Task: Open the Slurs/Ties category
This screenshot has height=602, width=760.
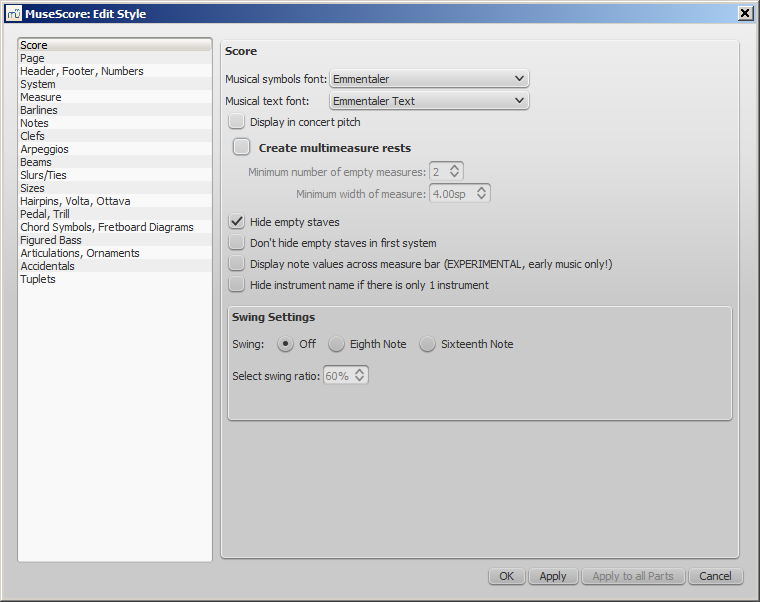Action: [x=115, y=175]
